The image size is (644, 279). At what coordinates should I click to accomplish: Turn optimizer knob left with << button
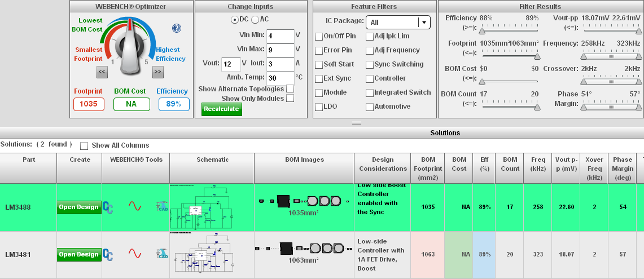[102, 72]
